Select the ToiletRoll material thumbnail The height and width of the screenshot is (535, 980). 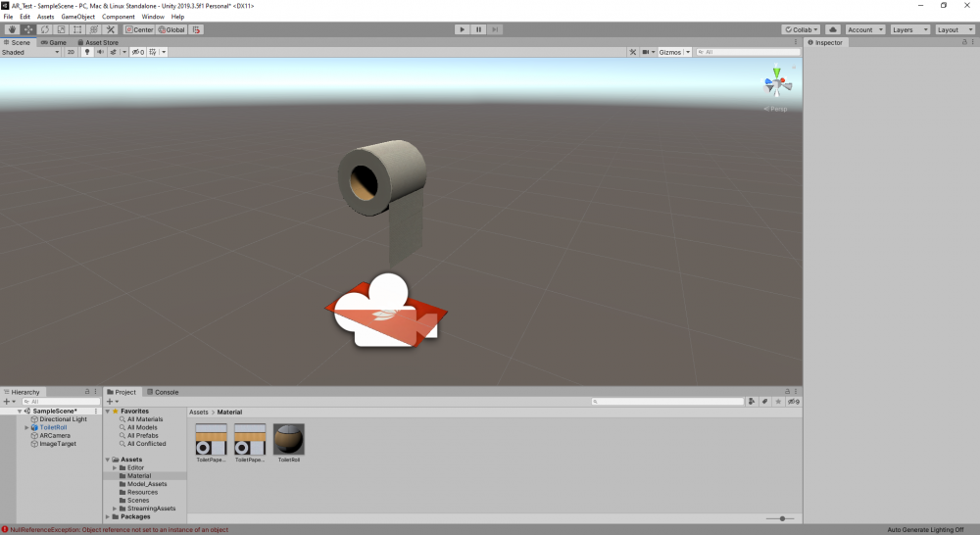point(289,440)
